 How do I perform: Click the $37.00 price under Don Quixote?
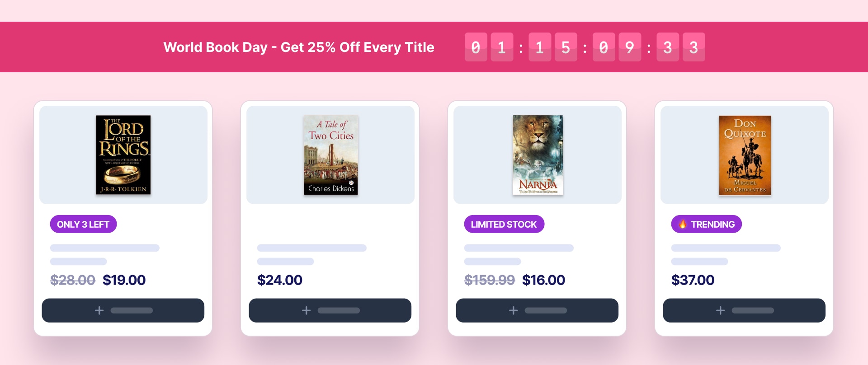[693, 280]
